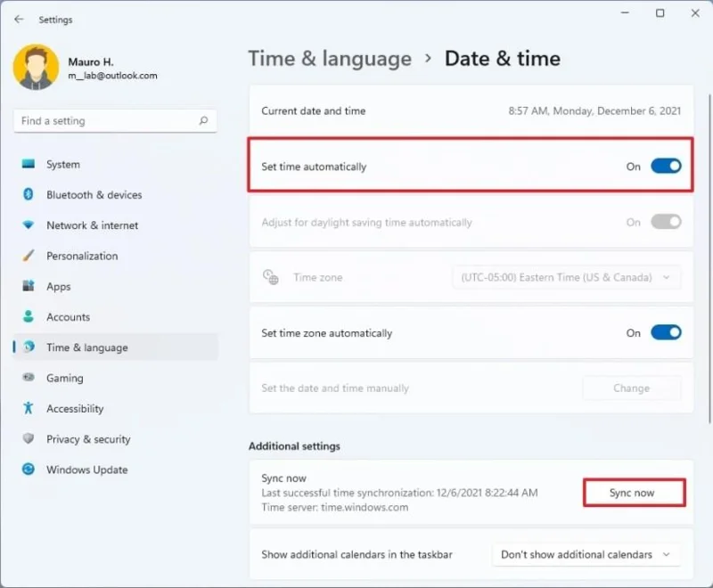Go to Bluetooth & devices settings
The image size is (713, 588).
115,194
